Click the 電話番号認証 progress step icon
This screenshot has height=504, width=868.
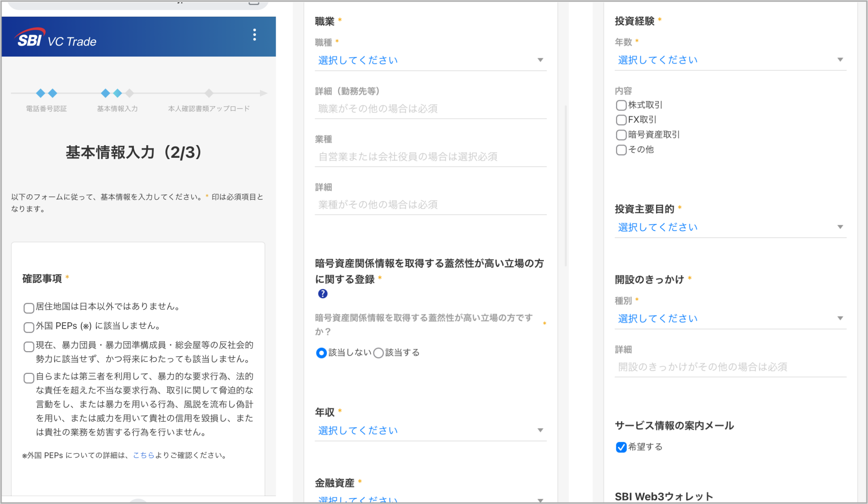[x=46, y=94]
